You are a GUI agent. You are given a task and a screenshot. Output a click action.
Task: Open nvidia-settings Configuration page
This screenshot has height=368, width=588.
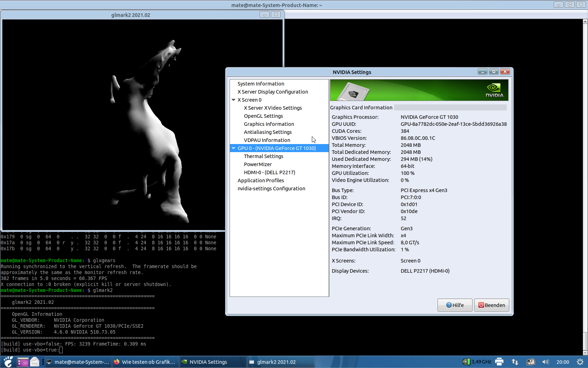271,189
